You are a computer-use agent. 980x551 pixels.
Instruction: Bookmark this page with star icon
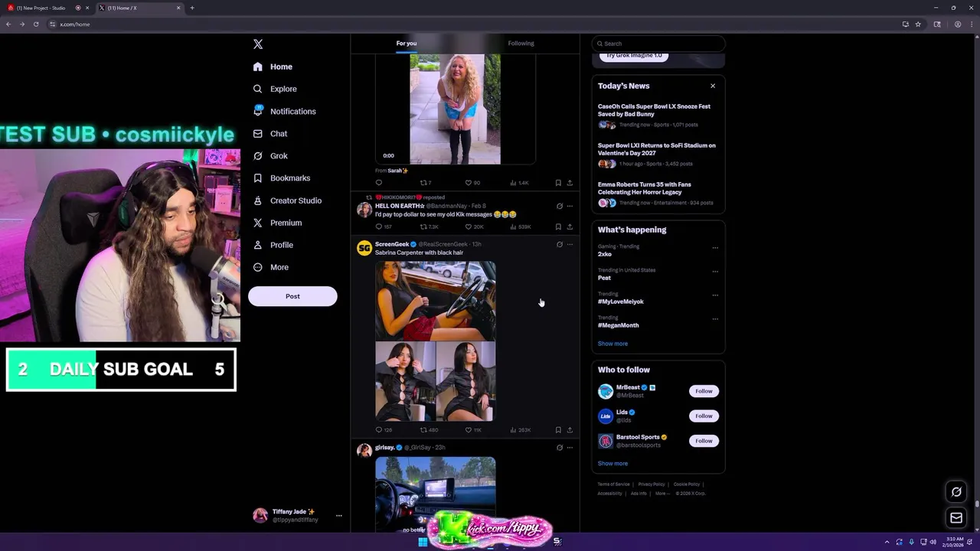(x=918, y=24)
